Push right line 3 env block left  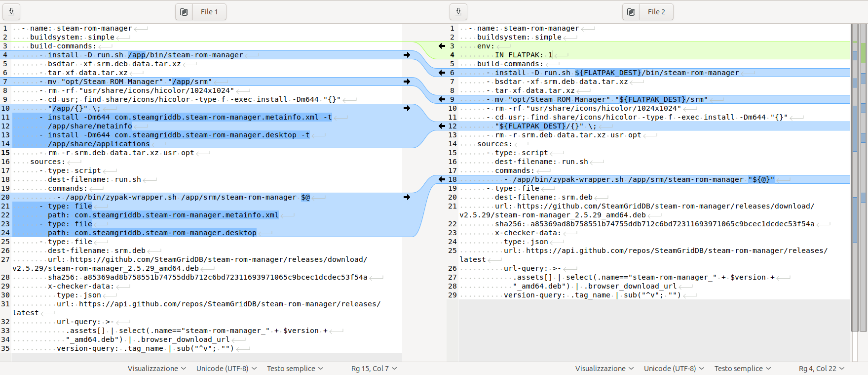(442, 46)
